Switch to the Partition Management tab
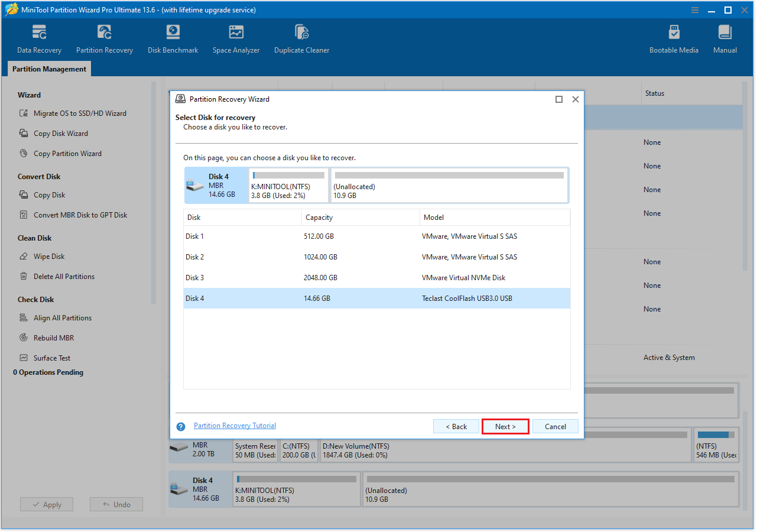The image size is (757, 532). pos(49,69)
